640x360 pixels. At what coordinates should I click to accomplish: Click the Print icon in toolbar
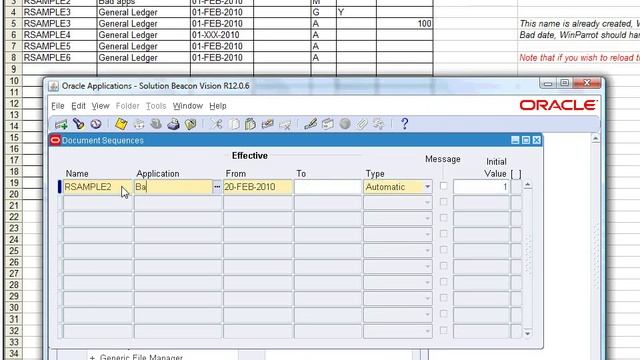(x=173, y=124)
